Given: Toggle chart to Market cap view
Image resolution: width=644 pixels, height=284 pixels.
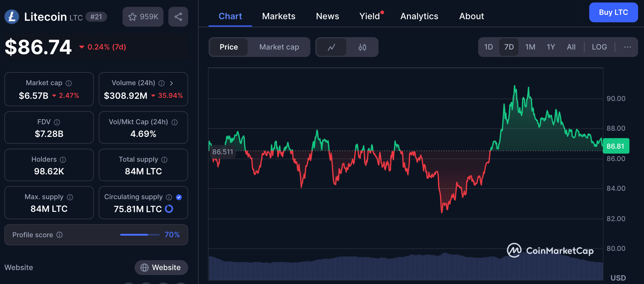Looking at the screenshot, I should [x=279, y=47].
